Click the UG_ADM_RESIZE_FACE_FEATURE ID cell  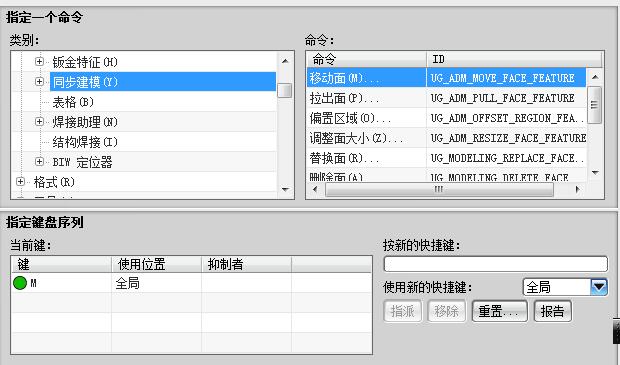(x=508, y=138)
